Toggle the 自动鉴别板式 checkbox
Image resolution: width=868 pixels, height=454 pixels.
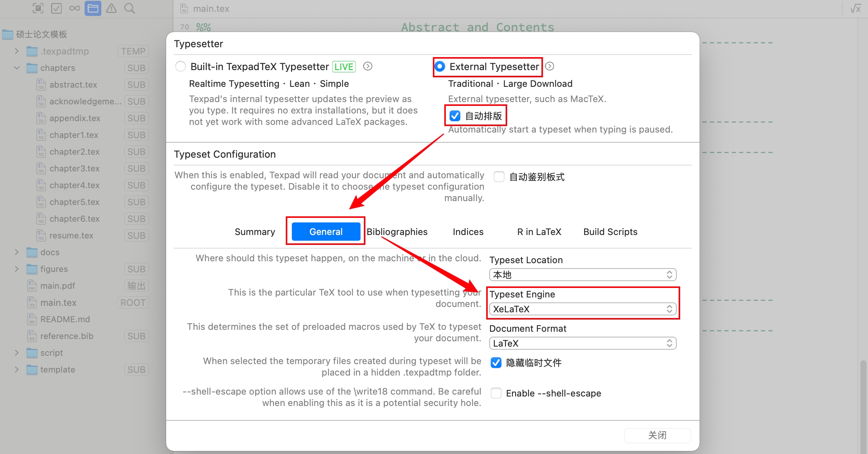pyautogui.click(x=499, y=177)
